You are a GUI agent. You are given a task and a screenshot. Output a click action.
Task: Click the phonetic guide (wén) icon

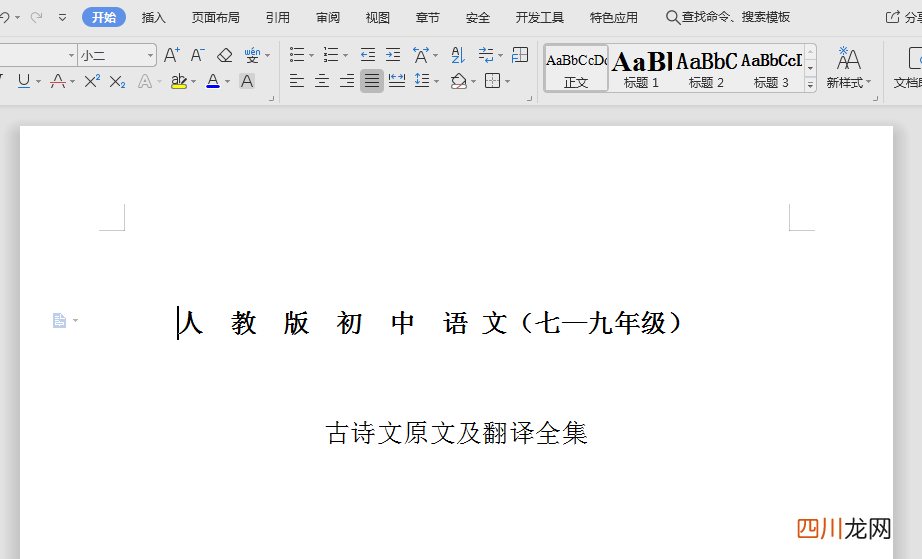[x=252, y=55]
